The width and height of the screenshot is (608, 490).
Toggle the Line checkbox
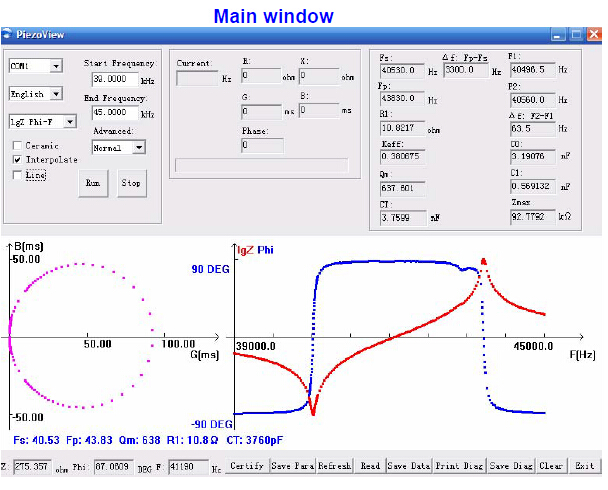(17, 174)
